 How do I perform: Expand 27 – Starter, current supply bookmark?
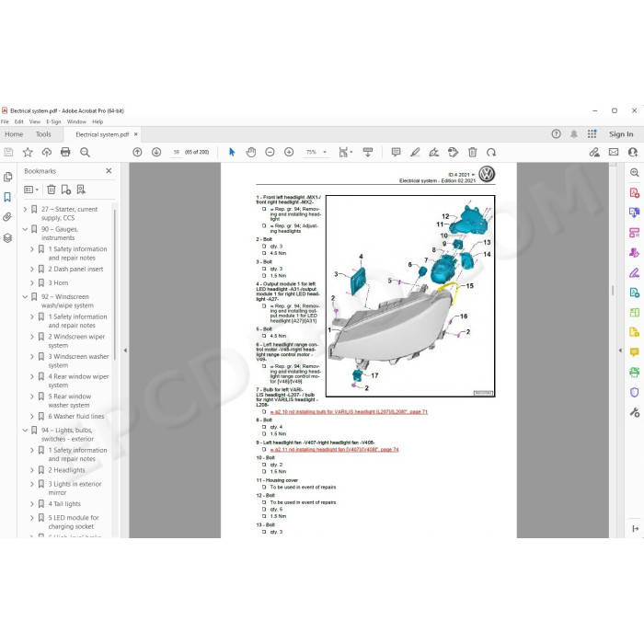[25, 209]
